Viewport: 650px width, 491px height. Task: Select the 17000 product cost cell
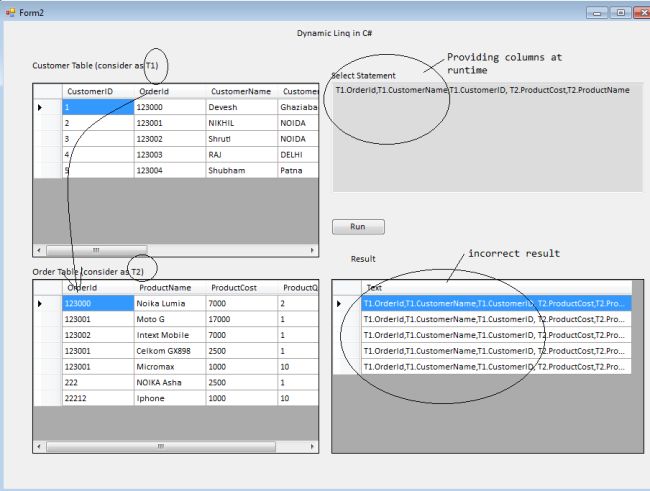pos(242,319)
